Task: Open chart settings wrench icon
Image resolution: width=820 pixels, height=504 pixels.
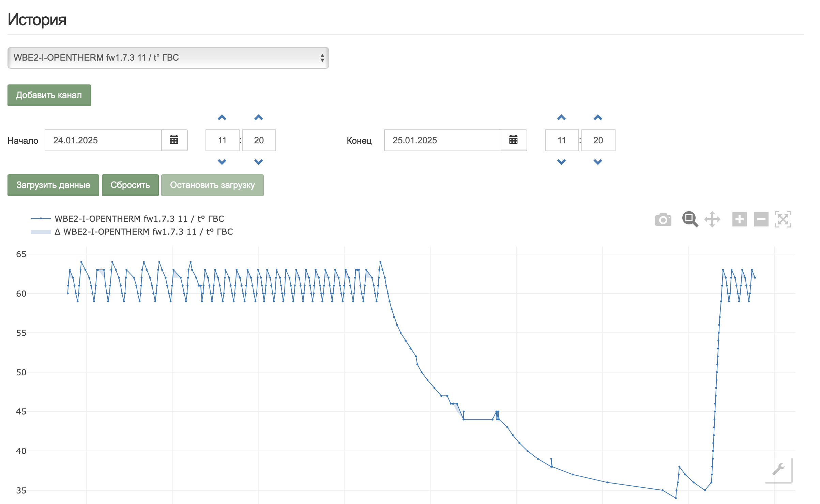Action: point(778,469)
